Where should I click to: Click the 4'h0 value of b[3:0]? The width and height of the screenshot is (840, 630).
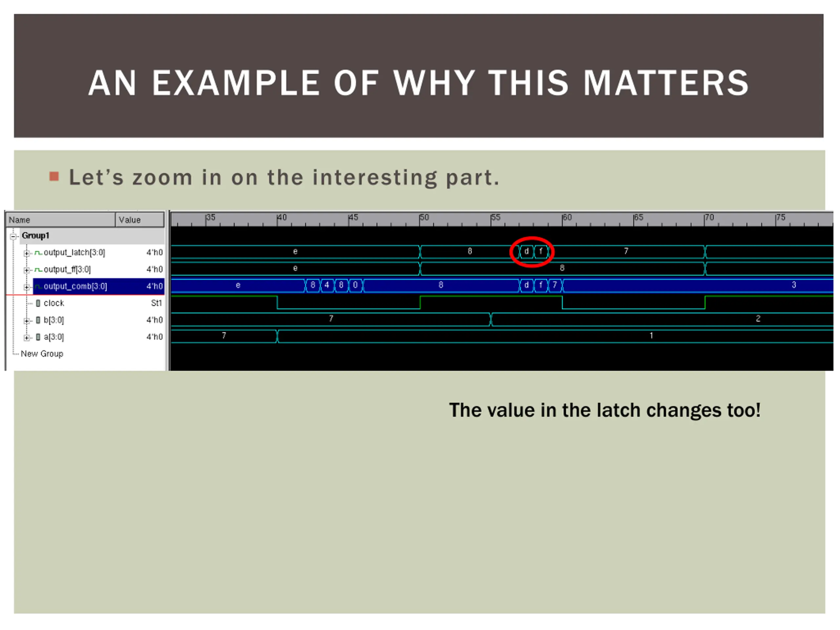pos(155,320)
